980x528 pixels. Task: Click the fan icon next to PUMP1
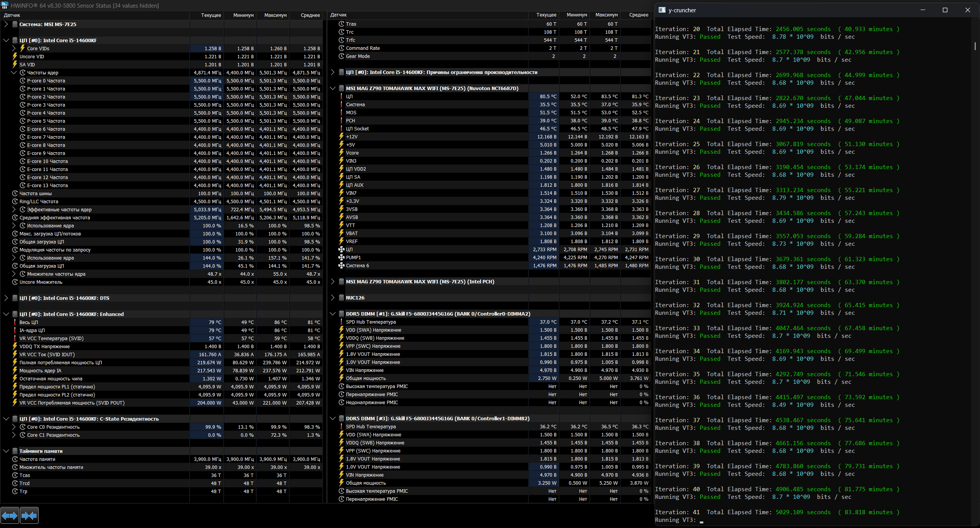pyautogui.click(x=341, y=257)
